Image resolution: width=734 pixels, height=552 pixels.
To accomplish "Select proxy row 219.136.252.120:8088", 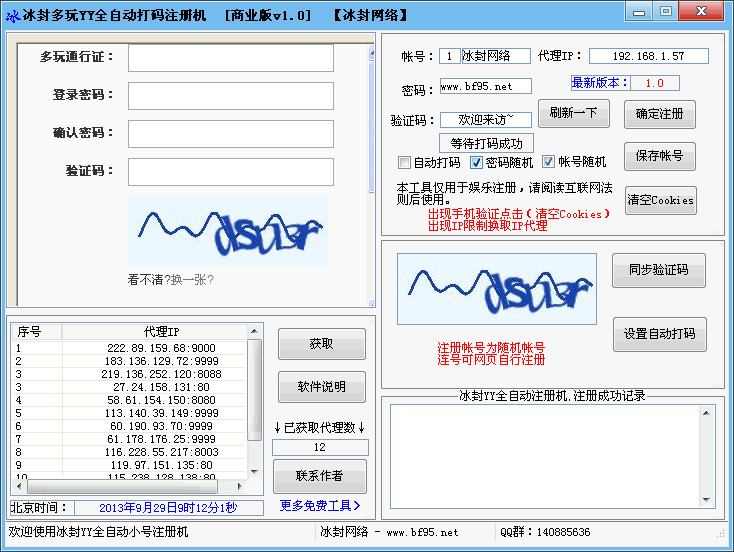I will pos(129,375).
